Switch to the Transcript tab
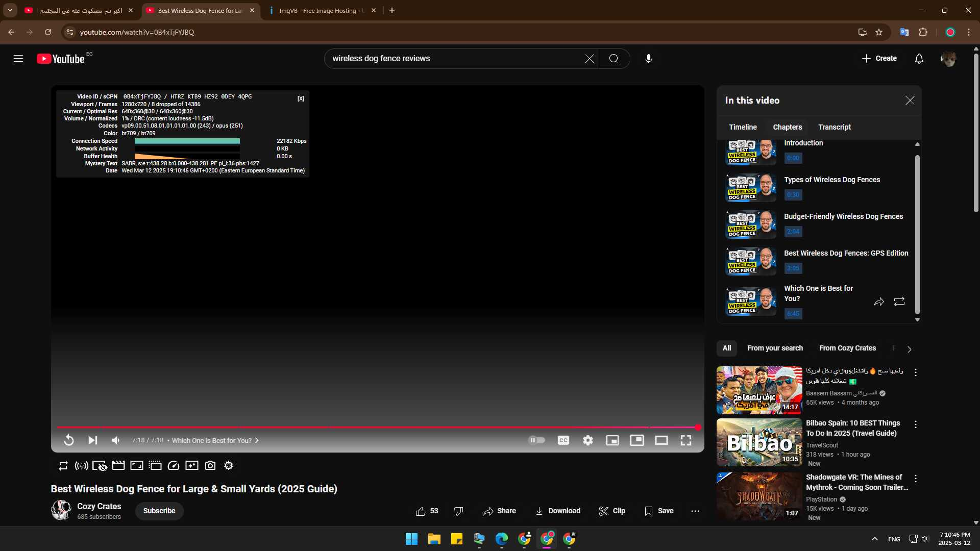Image resolution: width=980 pixels, height=551 pixels. pos(835,127)
